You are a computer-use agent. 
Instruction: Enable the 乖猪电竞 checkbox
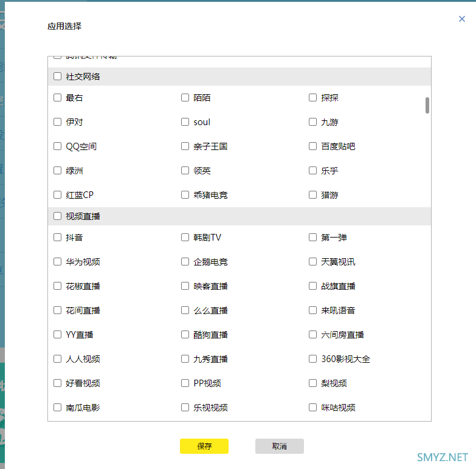pyautogui.click(x=185, y=195)
